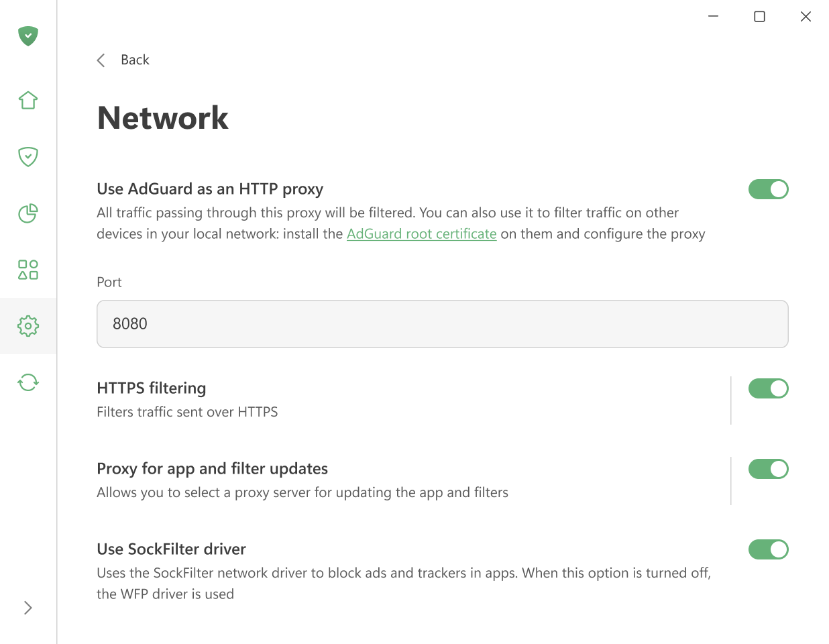The image size is (829, 644).
Task: Click inside the Port input field
Action: pos(443,324)
